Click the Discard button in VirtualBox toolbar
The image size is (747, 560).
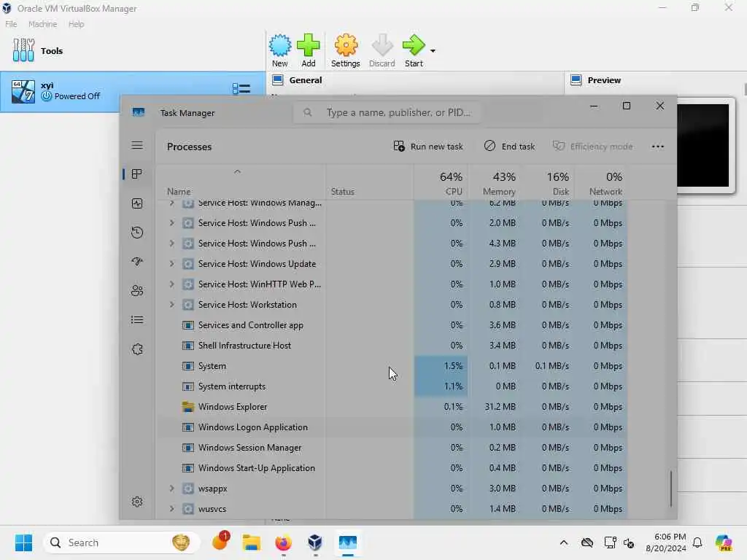tap(382, 51)
